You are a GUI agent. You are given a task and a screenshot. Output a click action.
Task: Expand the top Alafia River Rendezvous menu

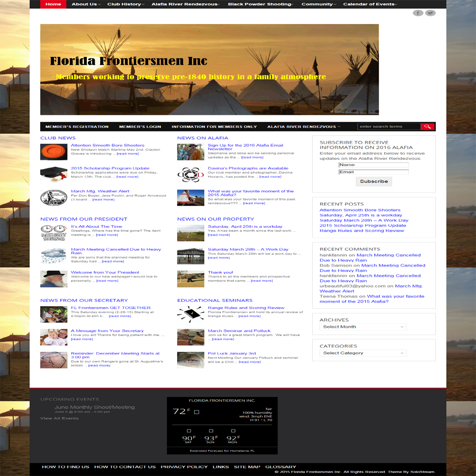click(x=186, y=4)
